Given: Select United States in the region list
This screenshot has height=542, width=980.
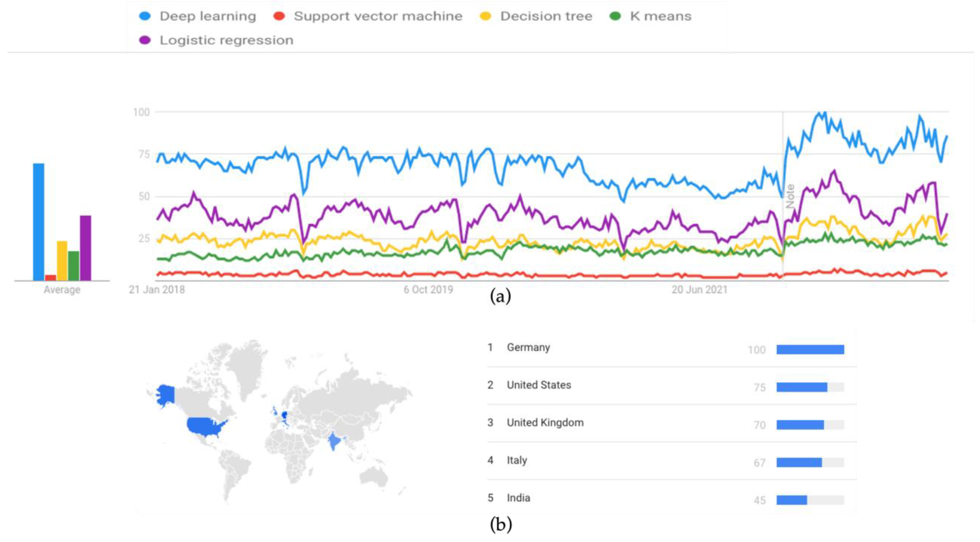Looking at the screenshot, I should pos(539,385).
